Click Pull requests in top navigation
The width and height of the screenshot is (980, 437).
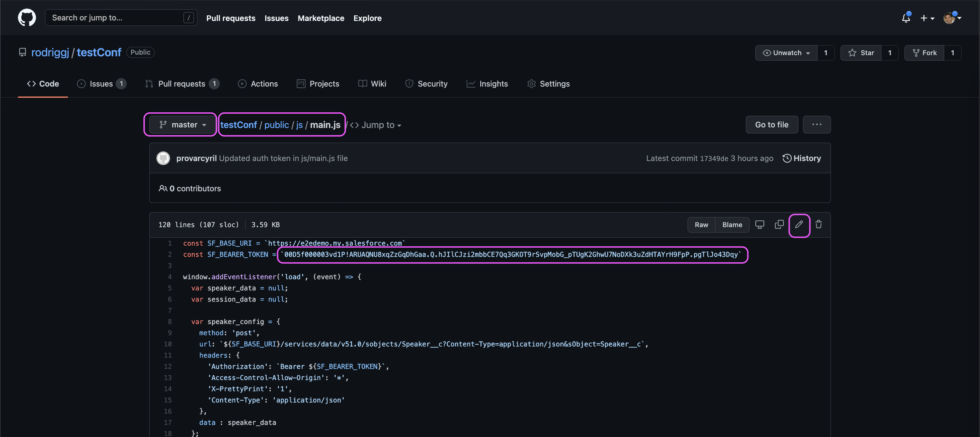pos(231,18)
